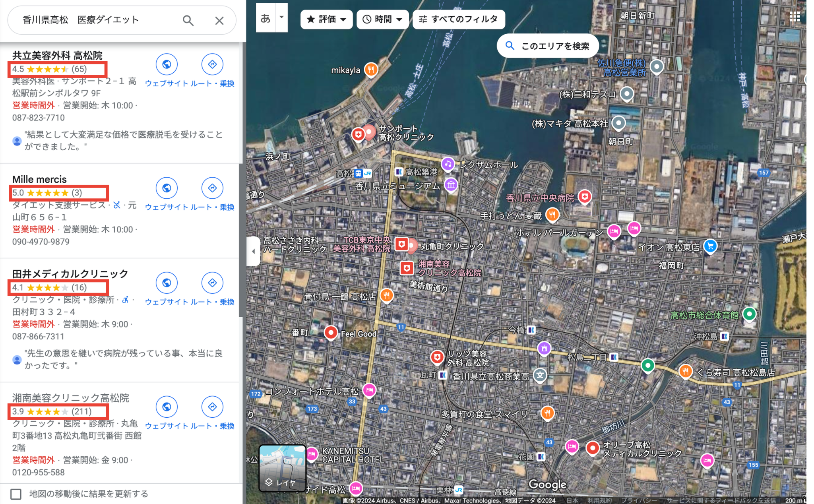Select the サンポート高松クリニック map pin
814x504 pixels.
(369, 132)
